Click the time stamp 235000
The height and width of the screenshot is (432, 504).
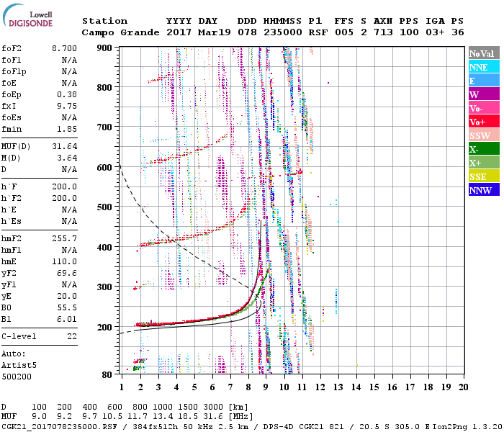[282, 32]
